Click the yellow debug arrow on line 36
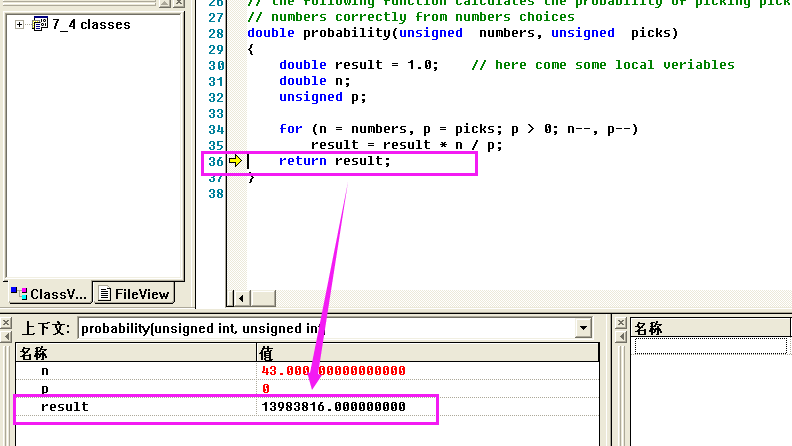Viewport: 792px width, 446px height. pyautogui.click(x=235, y=161)
